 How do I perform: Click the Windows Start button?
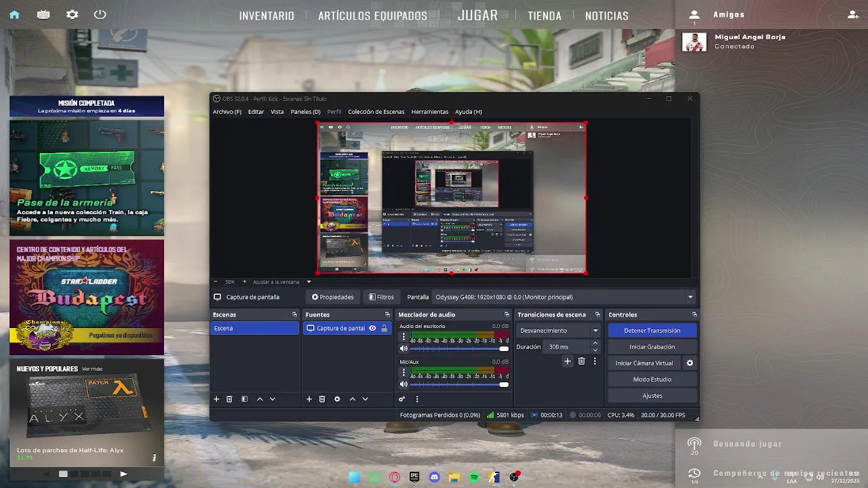(x=355, y=477)
